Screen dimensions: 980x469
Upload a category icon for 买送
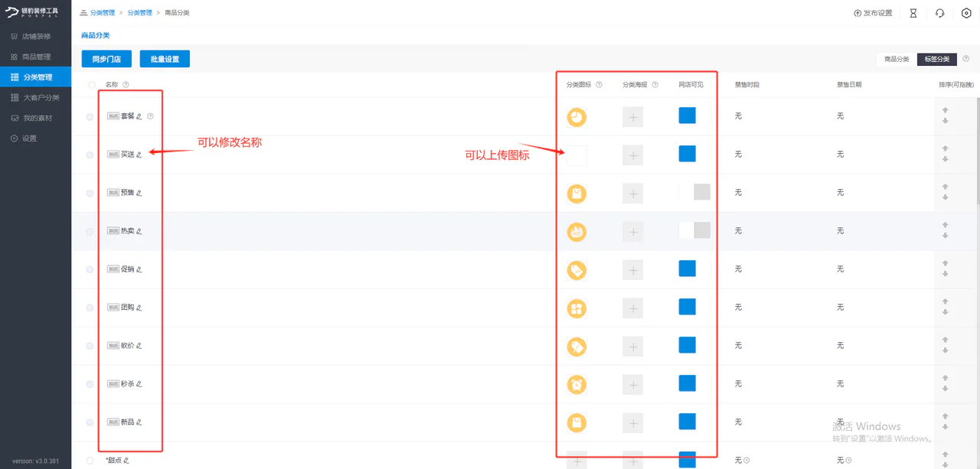click(x=577, y=155)
